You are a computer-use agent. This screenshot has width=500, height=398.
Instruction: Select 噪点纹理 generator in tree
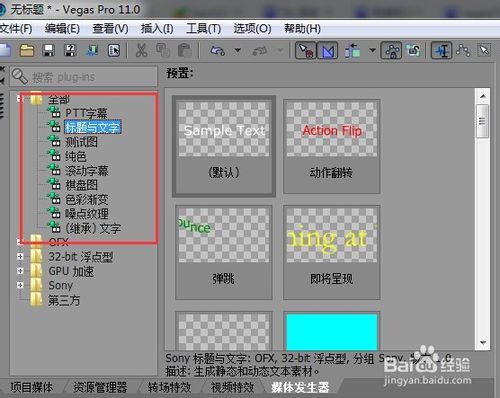(x=86, y=214)
